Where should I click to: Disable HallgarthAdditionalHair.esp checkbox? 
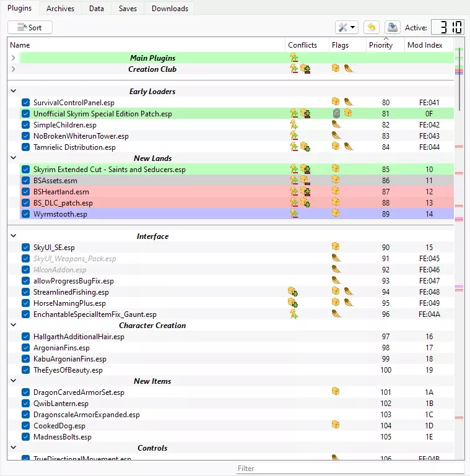coord(26,337)
